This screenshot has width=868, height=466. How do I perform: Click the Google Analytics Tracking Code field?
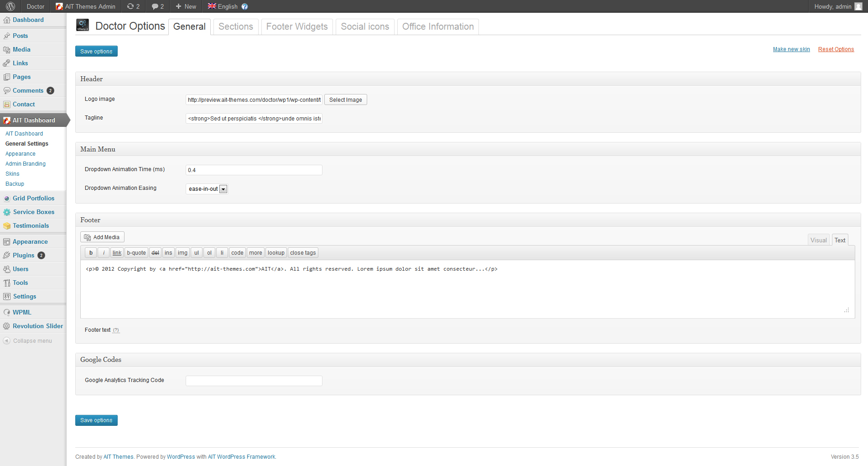254,381
